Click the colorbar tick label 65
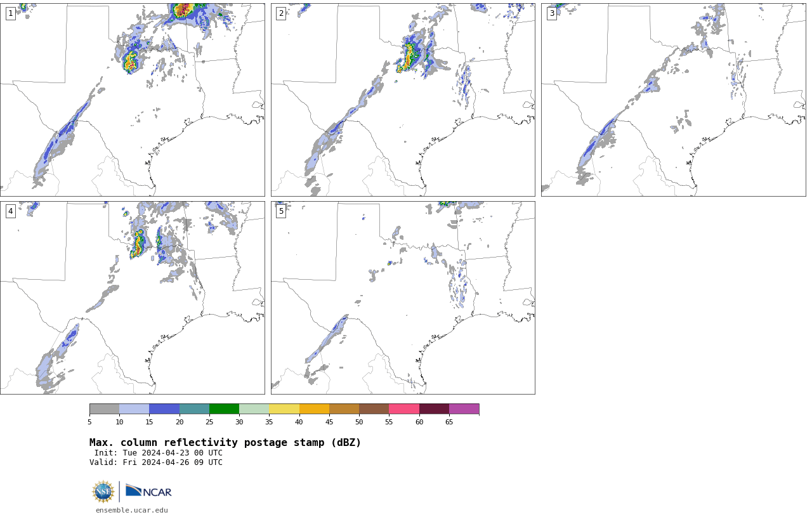This screenshot has width=812, height=517. point(449,422)
